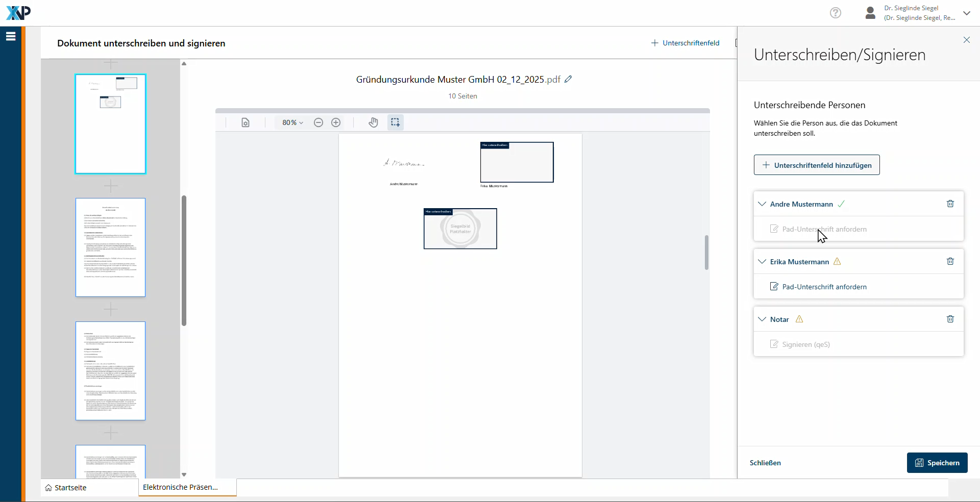
Task: Expand the user account menu chevron
Action: click(966, 13)
